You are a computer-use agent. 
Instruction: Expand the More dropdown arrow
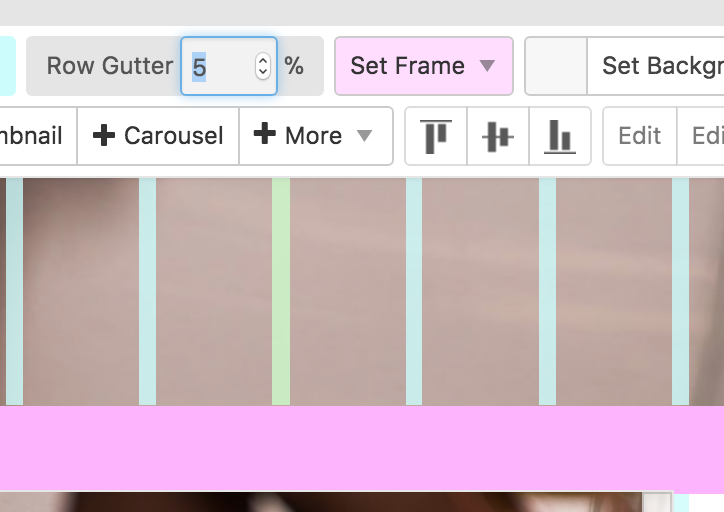tap(365, 136)
